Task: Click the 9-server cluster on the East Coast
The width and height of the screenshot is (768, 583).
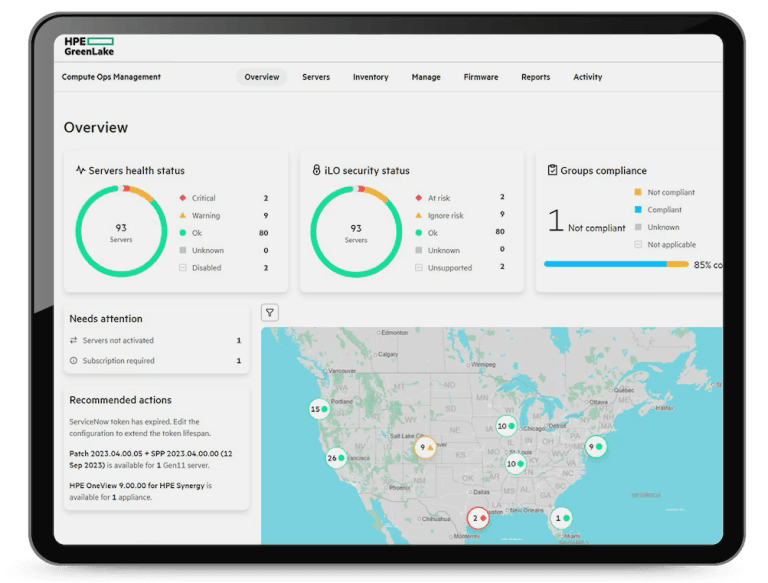Action: pyautogui.click(x=596, y=446)
